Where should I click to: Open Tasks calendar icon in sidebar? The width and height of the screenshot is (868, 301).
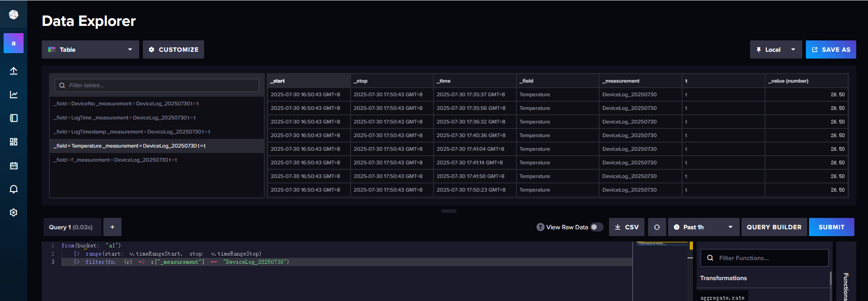point(14,166)
